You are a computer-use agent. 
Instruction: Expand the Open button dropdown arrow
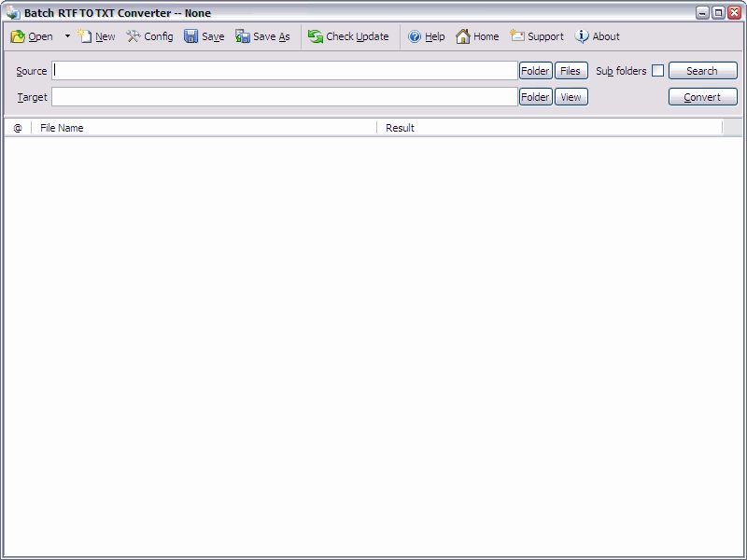pyautogui.click(x=65, y=36)
